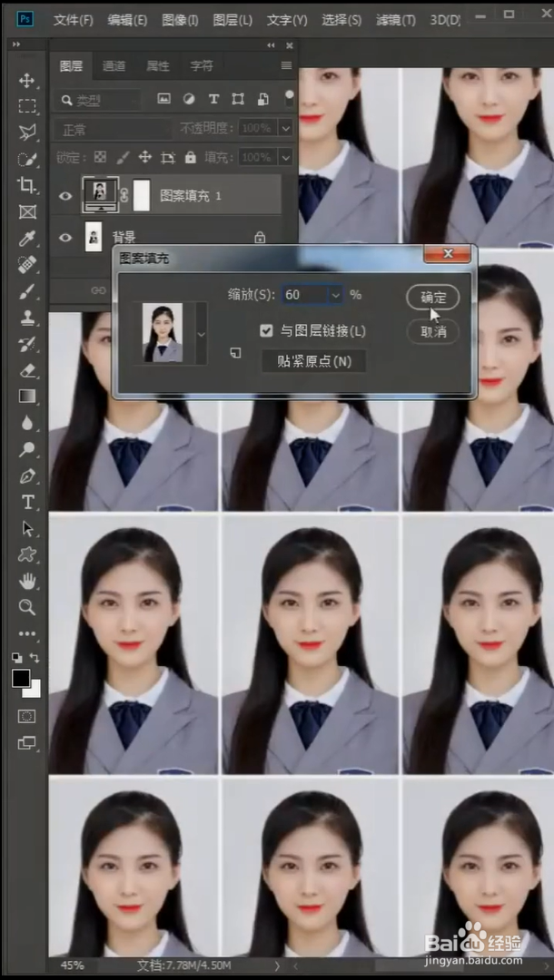Select the Blur tool
The width and height of the screenshot is (554, 980).
27,423
